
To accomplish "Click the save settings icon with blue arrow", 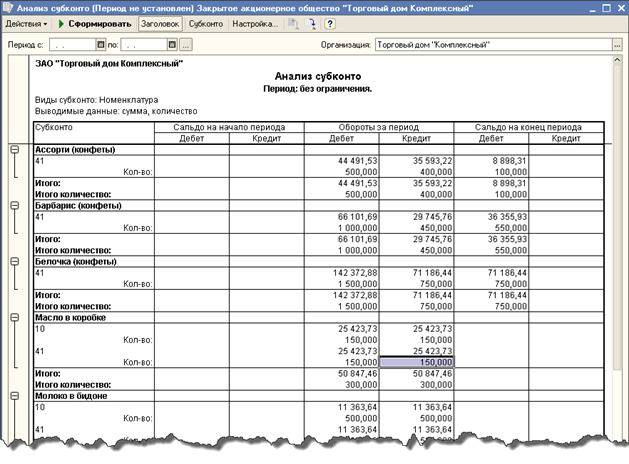I will (310, 24).
